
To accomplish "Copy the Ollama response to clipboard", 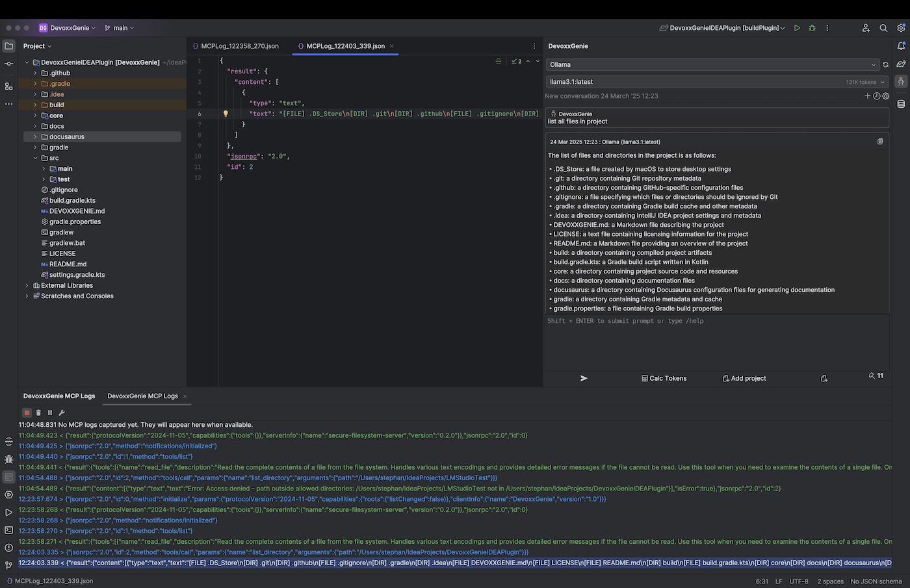I will click(880, 142).
